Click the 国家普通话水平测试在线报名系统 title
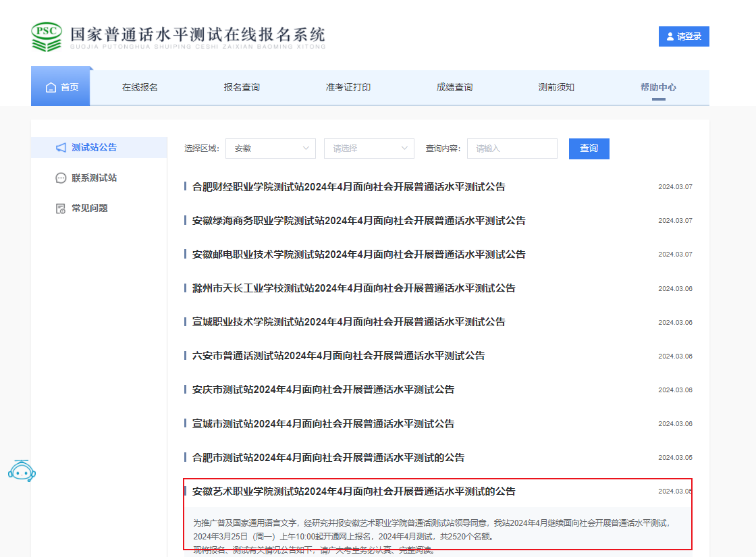756x557 pixels. click(198, 34)
